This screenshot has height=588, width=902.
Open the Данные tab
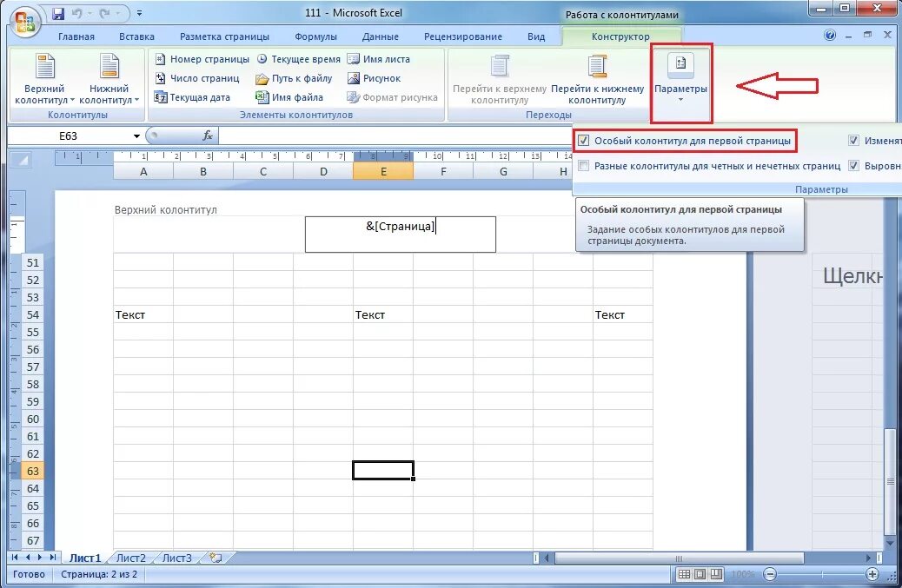point(381,36)
